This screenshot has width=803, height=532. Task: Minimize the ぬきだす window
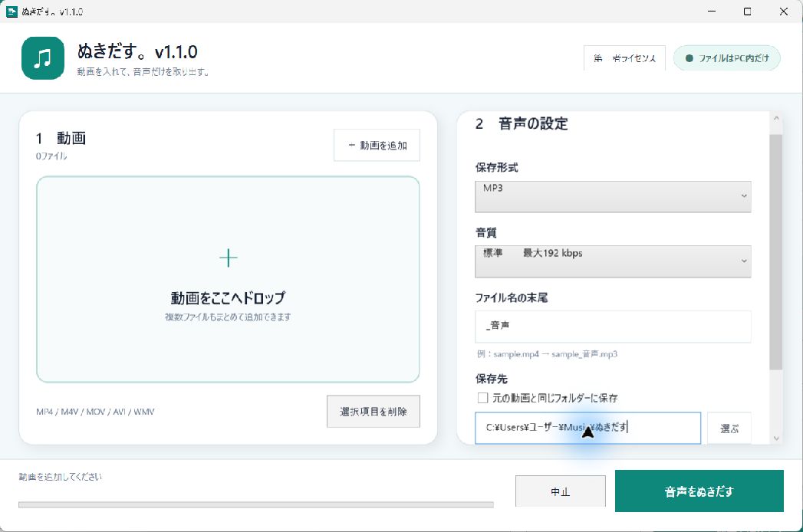(711, 11)
